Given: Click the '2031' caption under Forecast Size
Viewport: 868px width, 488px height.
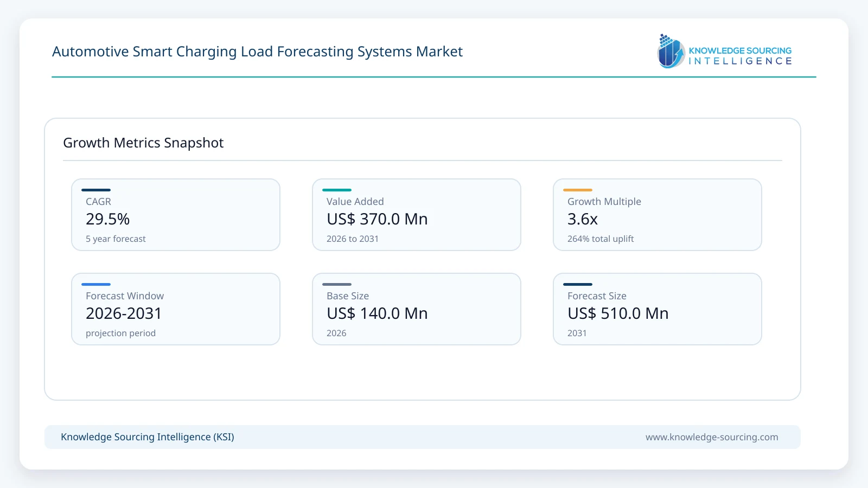Looking at the screenshot, I should (x=577, y=333).
